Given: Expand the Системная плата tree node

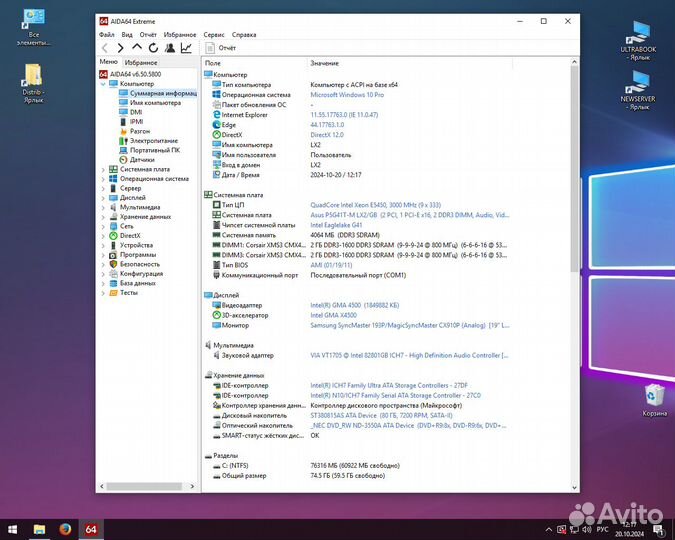Looking at the screenshot, I should pyautogui.click(x=103, y=170).
